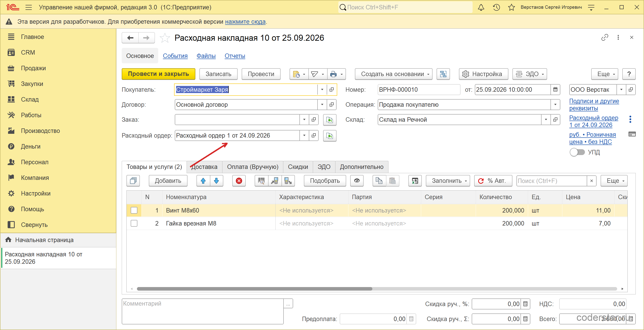
Task: Expand the Покупатель dropdown list
Action: (322, 89)
